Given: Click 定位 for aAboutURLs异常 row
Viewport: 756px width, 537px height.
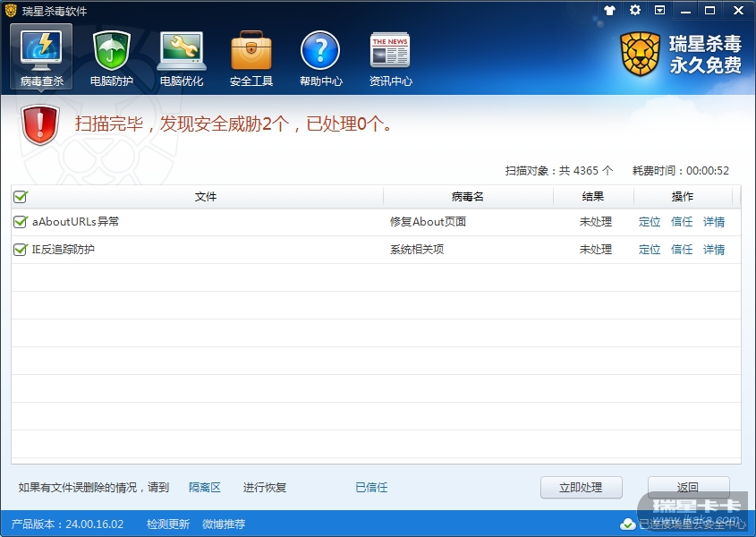Looking at the screenshot, I should coord(650,222).
